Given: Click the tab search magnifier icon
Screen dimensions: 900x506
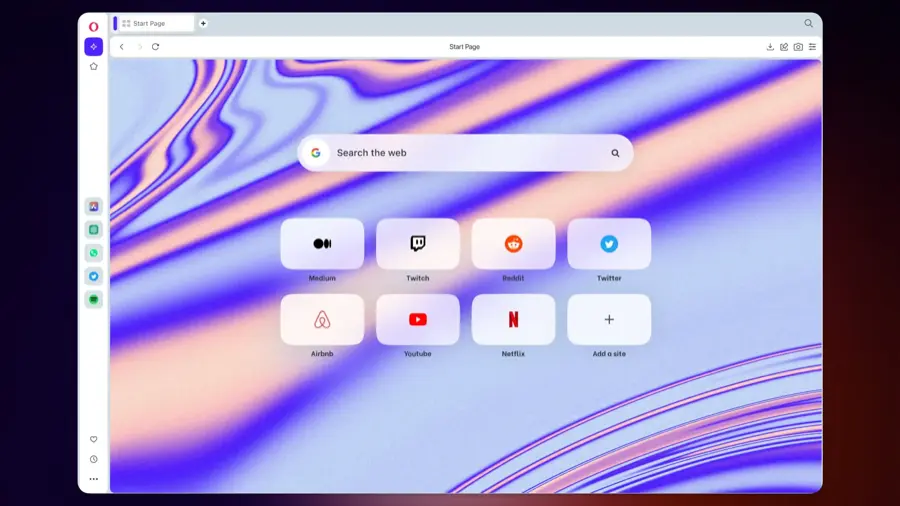Looking at the screenshot, I should pos(808,24).
